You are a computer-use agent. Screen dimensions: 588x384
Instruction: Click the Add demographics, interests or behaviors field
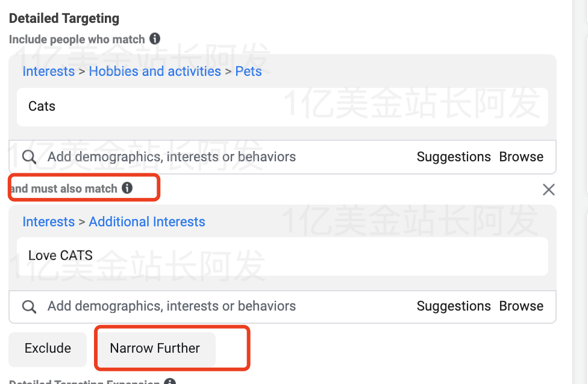click(172, 156)
